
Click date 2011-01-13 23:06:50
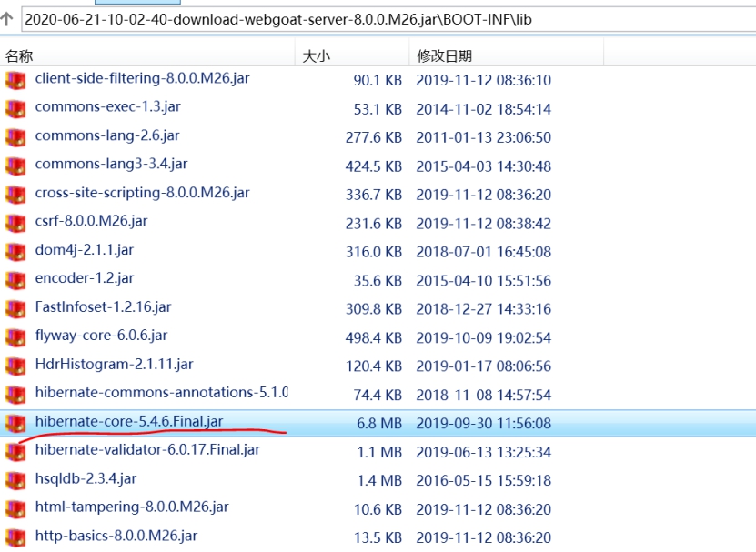(484, 137)
